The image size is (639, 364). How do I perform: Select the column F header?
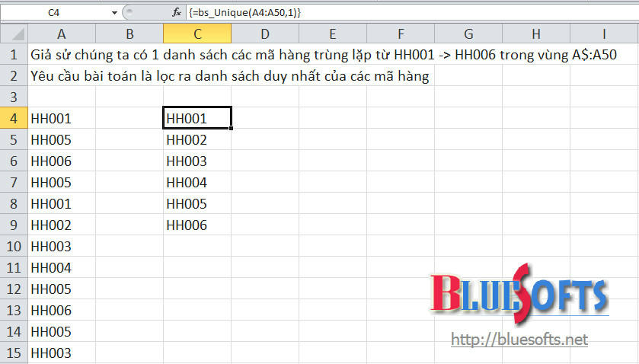[x=401, y=34]
